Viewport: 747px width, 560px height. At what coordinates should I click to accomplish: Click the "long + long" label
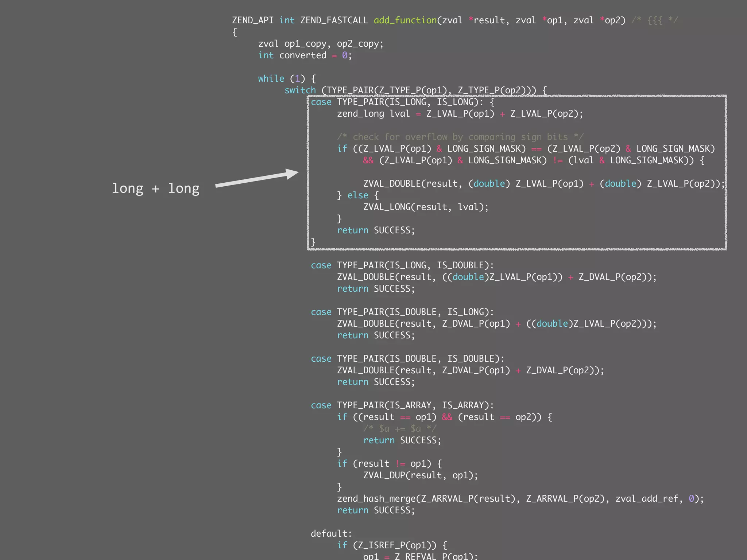pos(156,188)
